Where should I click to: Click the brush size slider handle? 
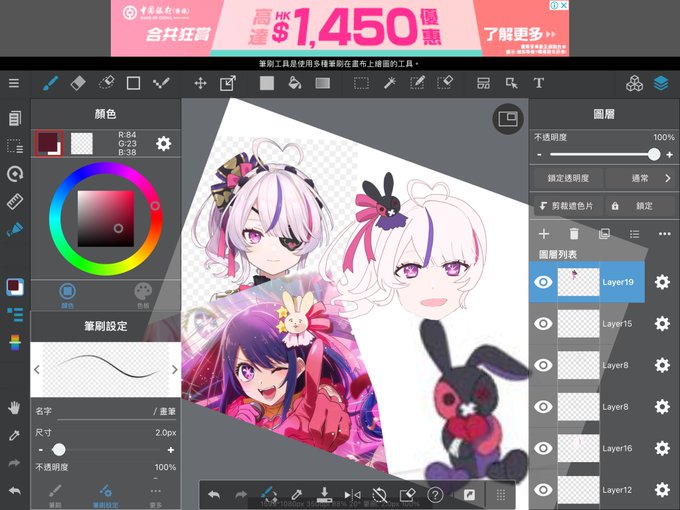[59, 450]
